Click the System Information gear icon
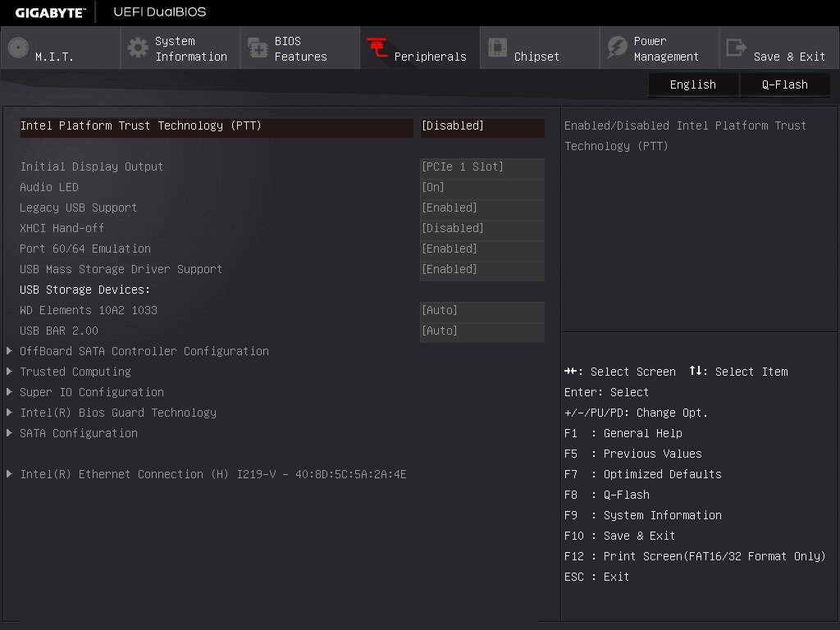This screenshot has width=840, height=630. (138, 48)
